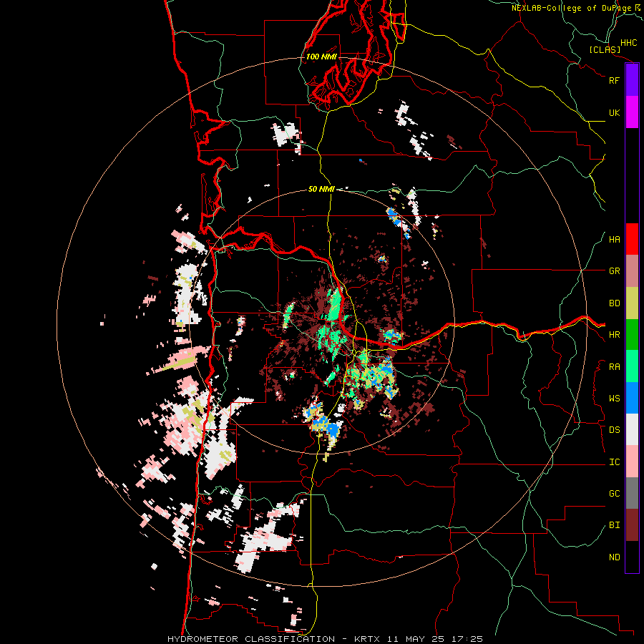Screen dimensions: 644x644
Task: Click the 50 NMI range ring label
Action: 321,189
